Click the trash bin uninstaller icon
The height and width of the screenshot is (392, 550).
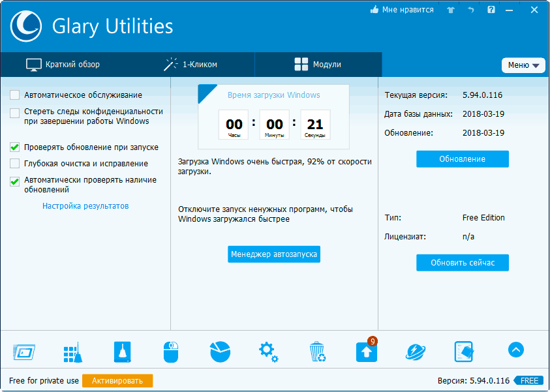tap(317, 352)
